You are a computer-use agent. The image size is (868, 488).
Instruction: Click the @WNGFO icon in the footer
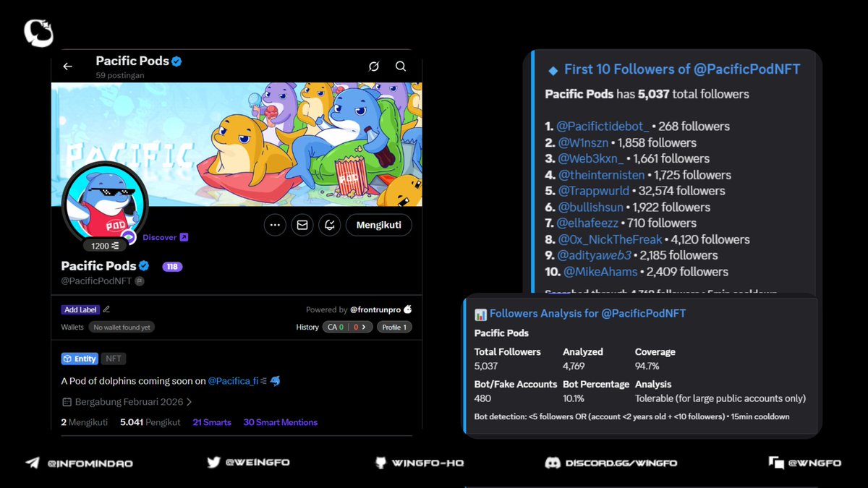[776, 463]
